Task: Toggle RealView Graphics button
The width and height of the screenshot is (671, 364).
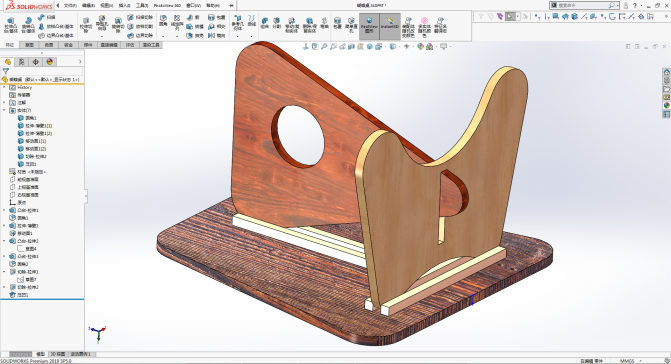Action: (369, 26)
